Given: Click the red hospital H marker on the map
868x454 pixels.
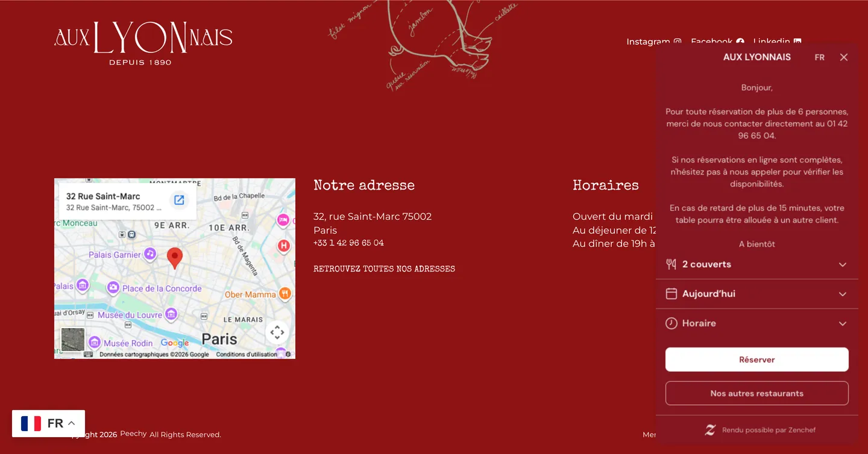Looking at the screenshot, I should pyautogui.click(x=283, y=246).
